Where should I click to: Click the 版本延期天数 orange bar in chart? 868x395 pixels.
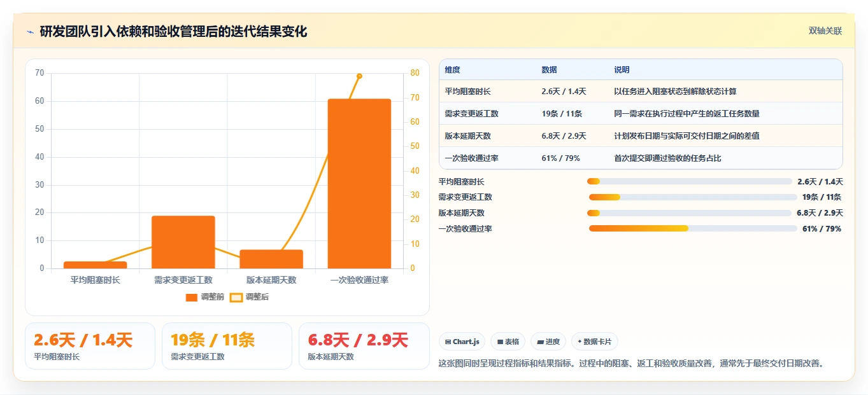[271, 259]
